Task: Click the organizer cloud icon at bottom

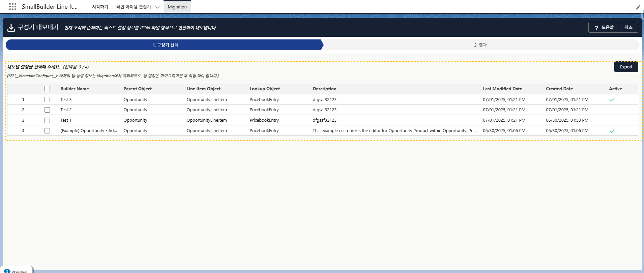Action: [7, 271]
